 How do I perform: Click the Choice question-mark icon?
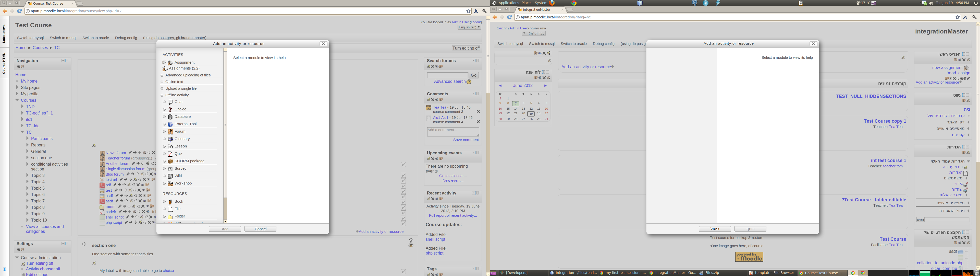pos(170,109)
